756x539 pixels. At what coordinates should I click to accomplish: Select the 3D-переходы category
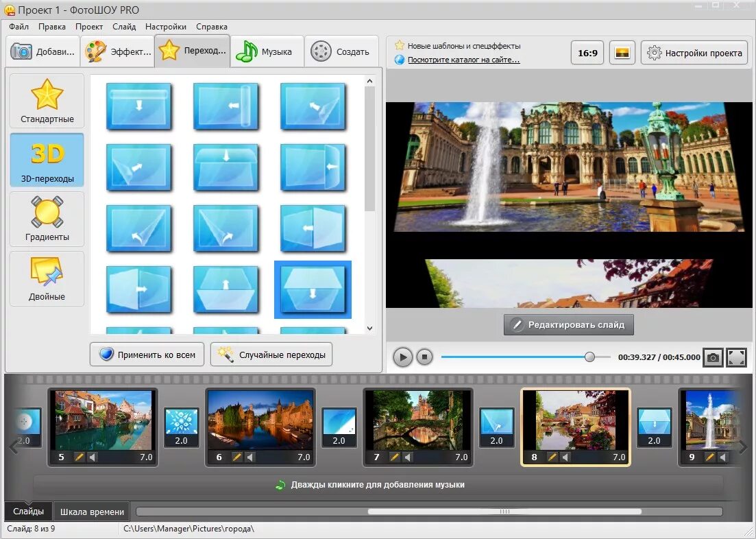(x=47, y=160)
